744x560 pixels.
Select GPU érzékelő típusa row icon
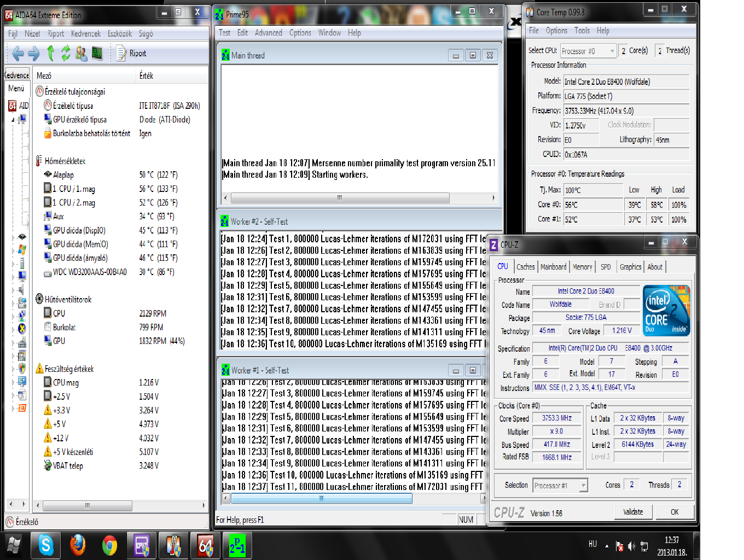pyautogui.click(x=48, y=119)
